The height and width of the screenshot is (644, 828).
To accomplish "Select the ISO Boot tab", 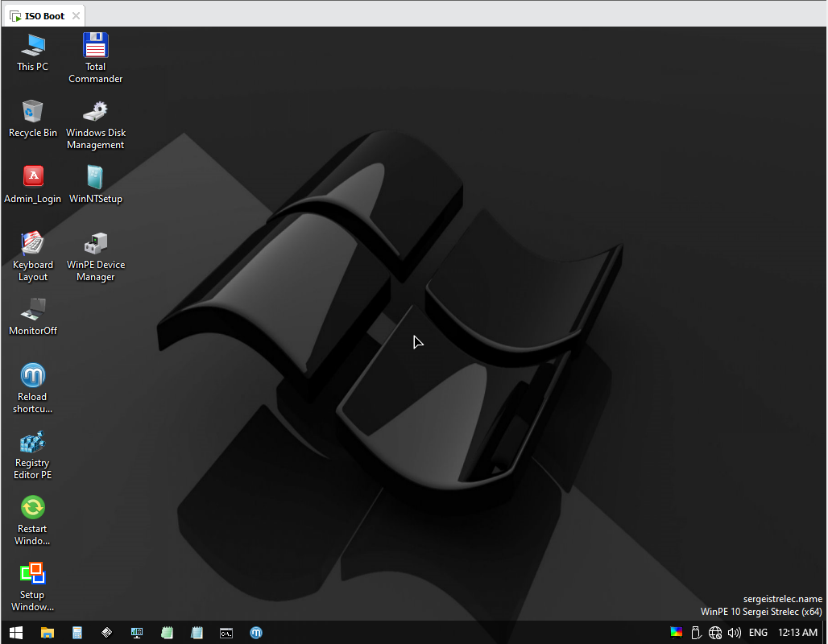I will 45,16.
